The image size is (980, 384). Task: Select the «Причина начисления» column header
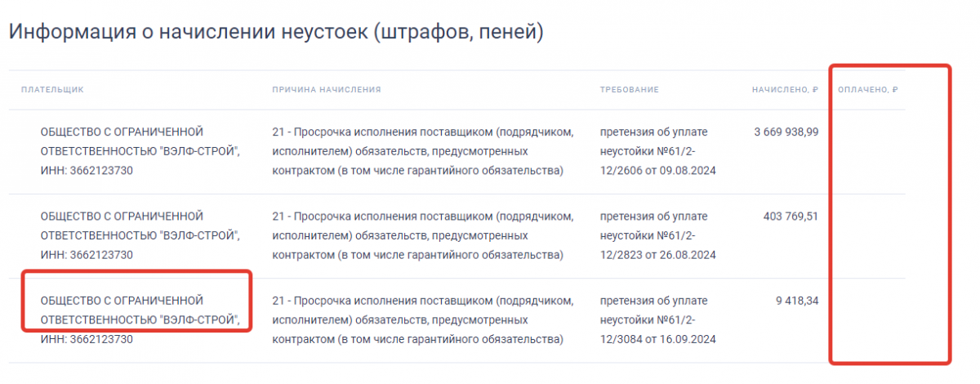[327, 89]
